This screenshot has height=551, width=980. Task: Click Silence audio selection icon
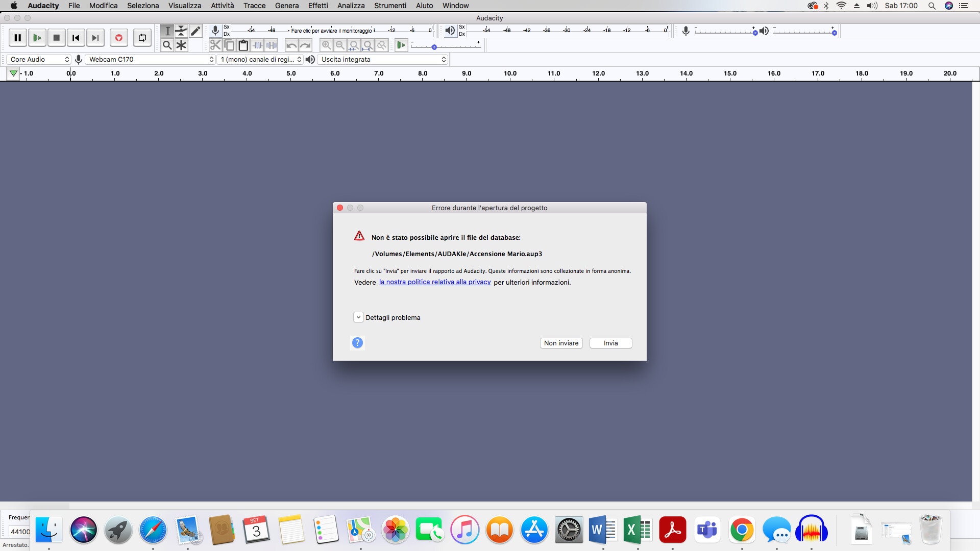(x=272, y=45)
